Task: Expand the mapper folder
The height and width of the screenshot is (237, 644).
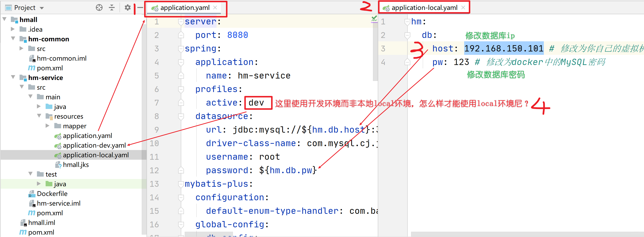Action: [x=48, y=126]
